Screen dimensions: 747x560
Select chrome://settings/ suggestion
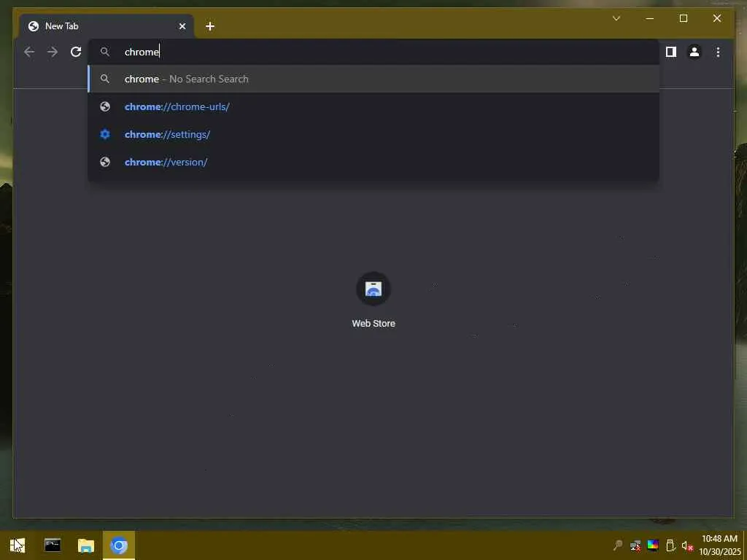pos(373,134)
